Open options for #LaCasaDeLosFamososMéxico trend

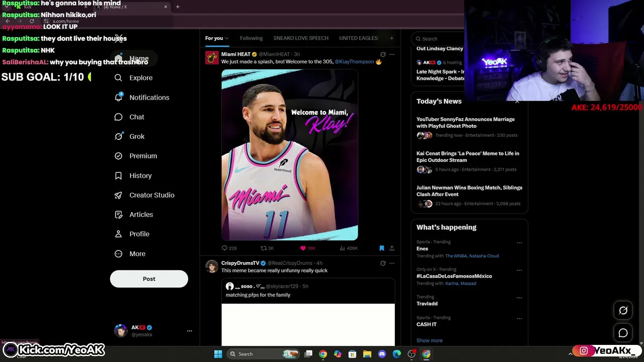519,270
